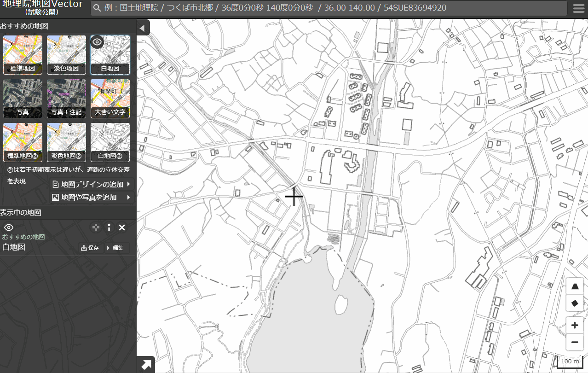
Task: Click the trapezoid map tilt button
Action: pyautogui.click(x=574, y=286)
